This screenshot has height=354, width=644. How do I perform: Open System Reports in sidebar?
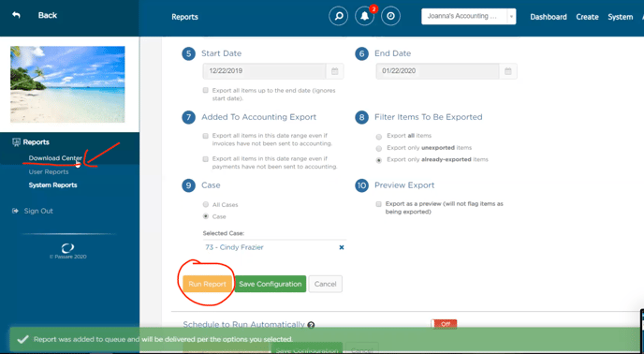(53, 185)
